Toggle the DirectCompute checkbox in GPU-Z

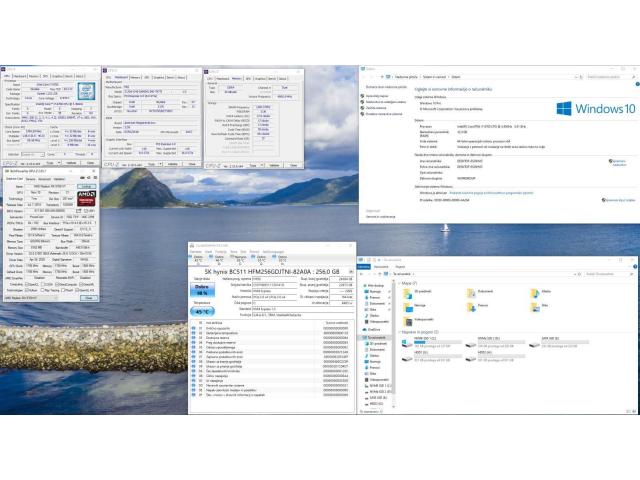[x=57, y=284]
